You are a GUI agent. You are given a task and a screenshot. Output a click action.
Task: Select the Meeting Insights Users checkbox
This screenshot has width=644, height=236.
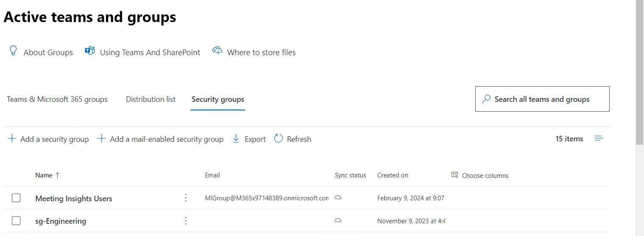tap(16, 198)
